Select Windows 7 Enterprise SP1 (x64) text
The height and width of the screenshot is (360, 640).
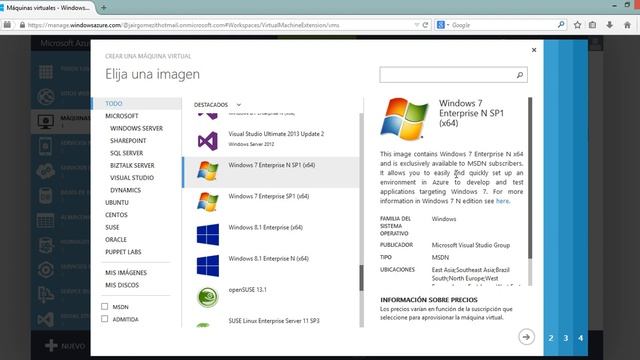tap(269, 196)
